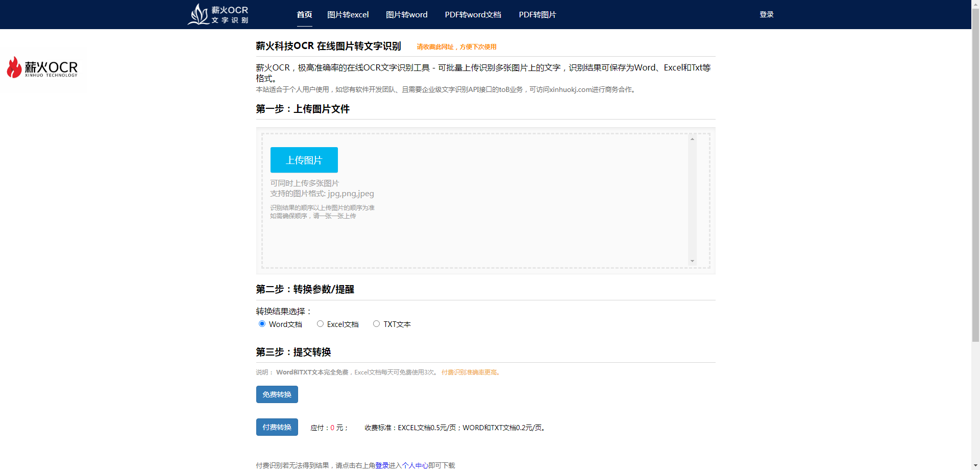Click the orange 请收藏此网址 text
This screenshot has width=980, height=470.
tap(456, 47)
